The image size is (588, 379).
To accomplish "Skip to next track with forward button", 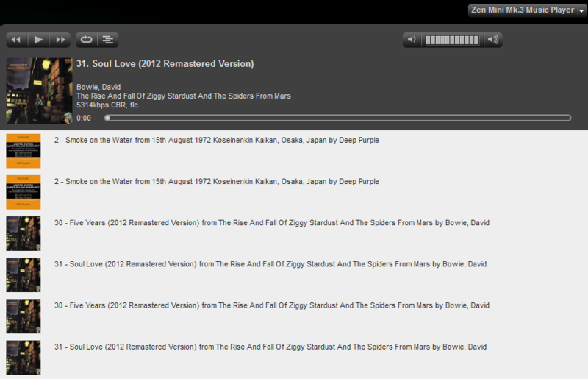I will point(61,40).
